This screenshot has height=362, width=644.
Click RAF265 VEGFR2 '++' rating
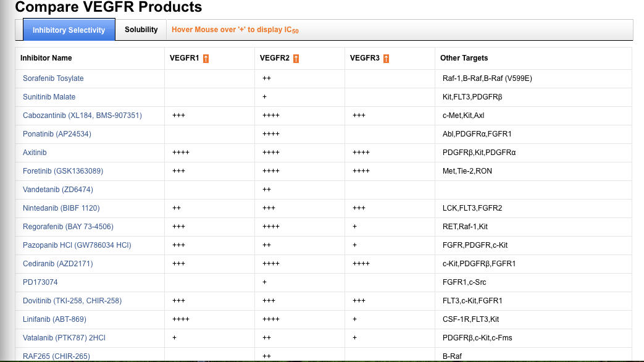tap(267, 356)
